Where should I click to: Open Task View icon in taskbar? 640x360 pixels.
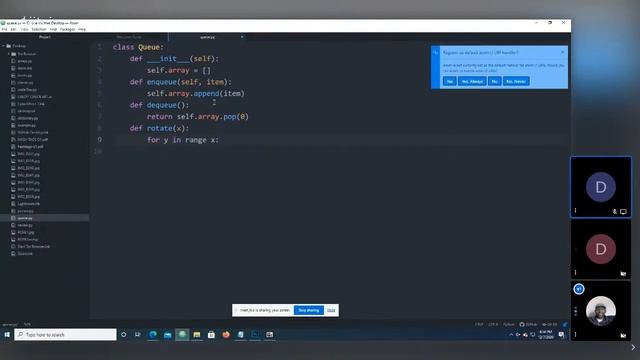pos(138,335)
